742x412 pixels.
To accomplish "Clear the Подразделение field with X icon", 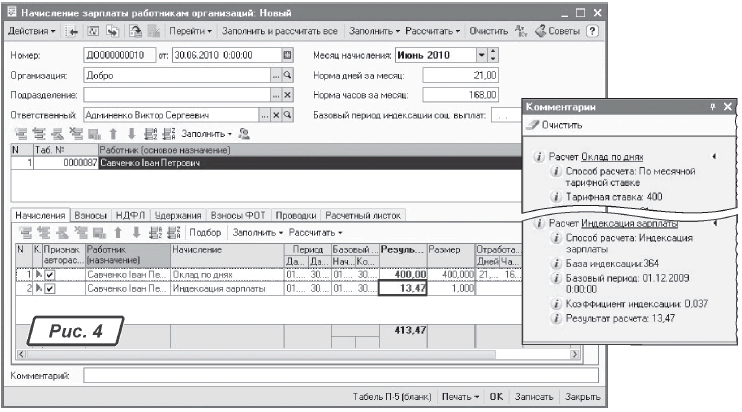I will pyautogui.click(x=287, y=95).
